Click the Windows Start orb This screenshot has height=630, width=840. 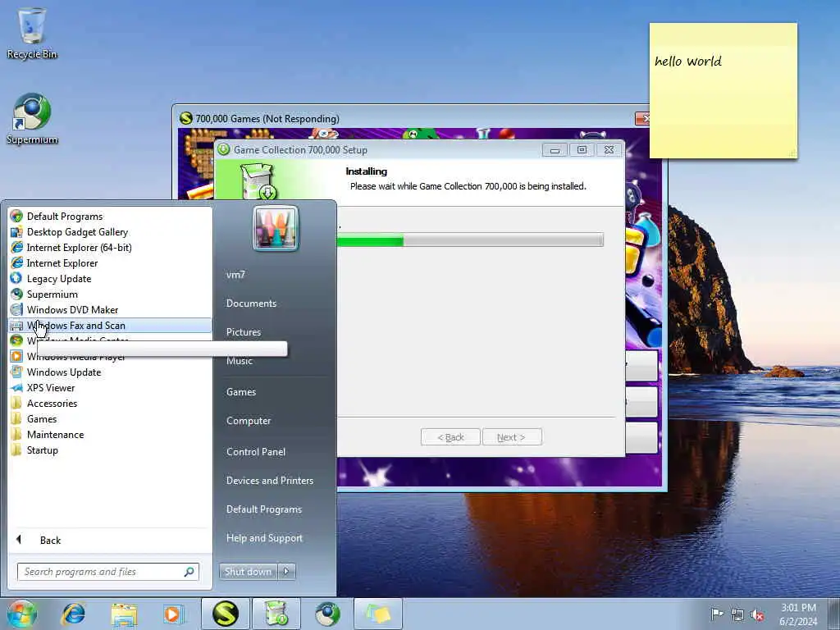coord(22,614)
